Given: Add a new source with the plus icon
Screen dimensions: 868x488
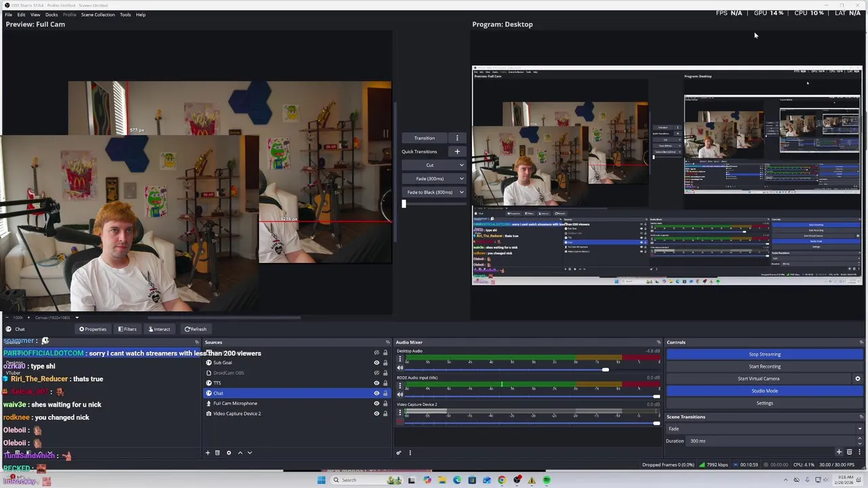Looking at the screenshot, I should point(208,453).
